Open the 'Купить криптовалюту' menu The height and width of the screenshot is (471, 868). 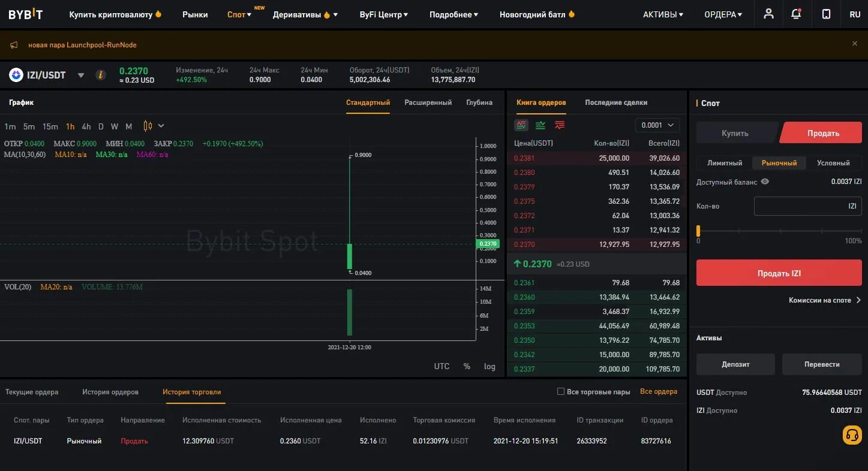click(116, 14)
